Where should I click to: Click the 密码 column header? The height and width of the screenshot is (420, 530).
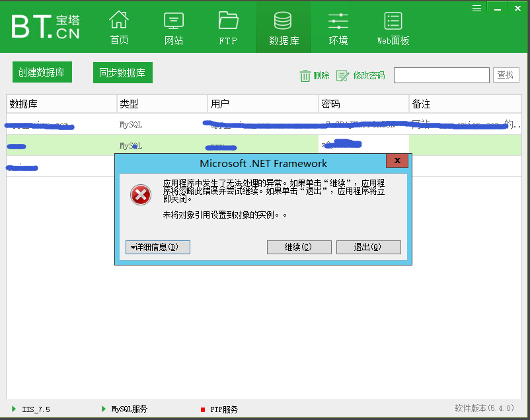click(363, 104)
